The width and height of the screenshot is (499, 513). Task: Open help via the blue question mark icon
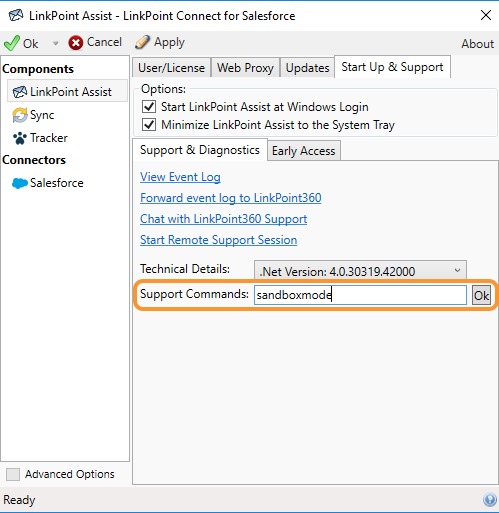click(x=490, y=500)
